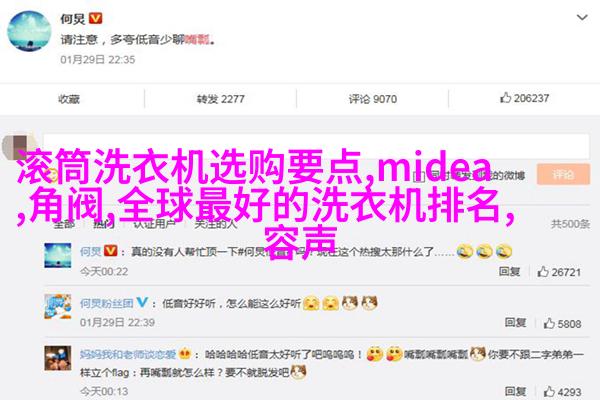Open 何炅粉丝团 user avatar
600x400 pixels.
click(x=58, y=307)
